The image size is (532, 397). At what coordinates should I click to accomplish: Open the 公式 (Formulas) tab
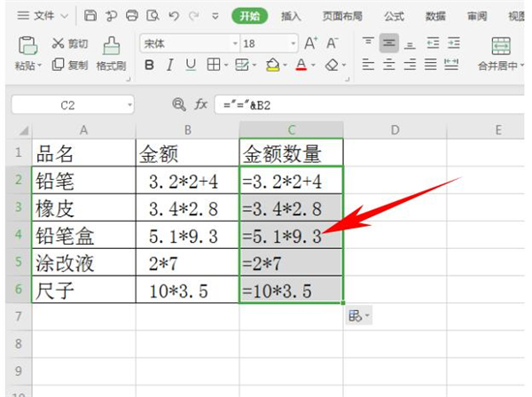pyautogui.click(x=394, y=16)
